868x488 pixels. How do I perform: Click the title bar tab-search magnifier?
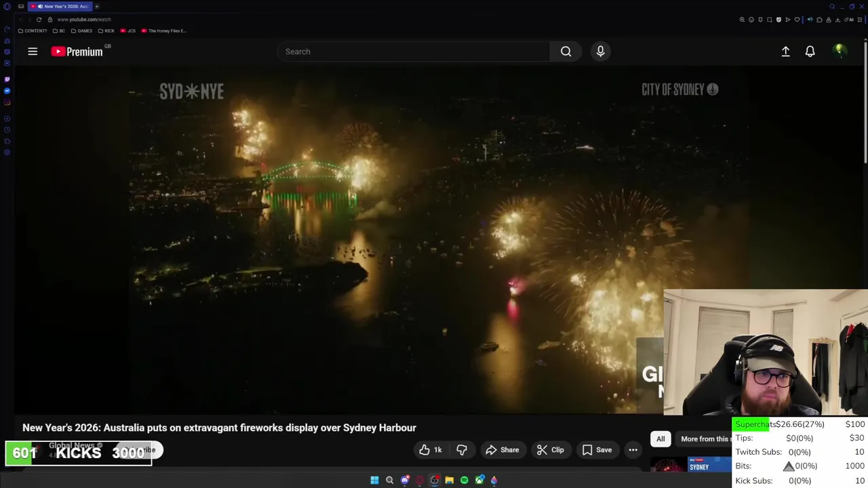click(x=832, y=7)
